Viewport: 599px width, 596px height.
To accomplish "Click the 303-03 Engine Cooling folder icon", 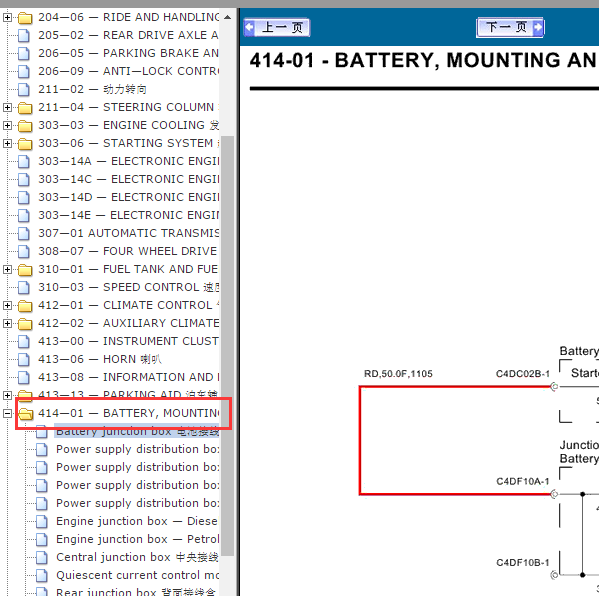I will click(x=25, y=126).
